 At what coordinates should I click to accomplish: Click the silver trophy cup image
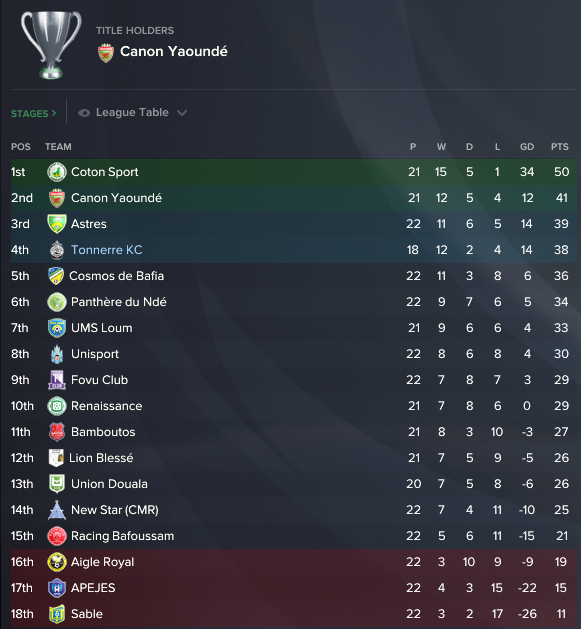point(51,45)
